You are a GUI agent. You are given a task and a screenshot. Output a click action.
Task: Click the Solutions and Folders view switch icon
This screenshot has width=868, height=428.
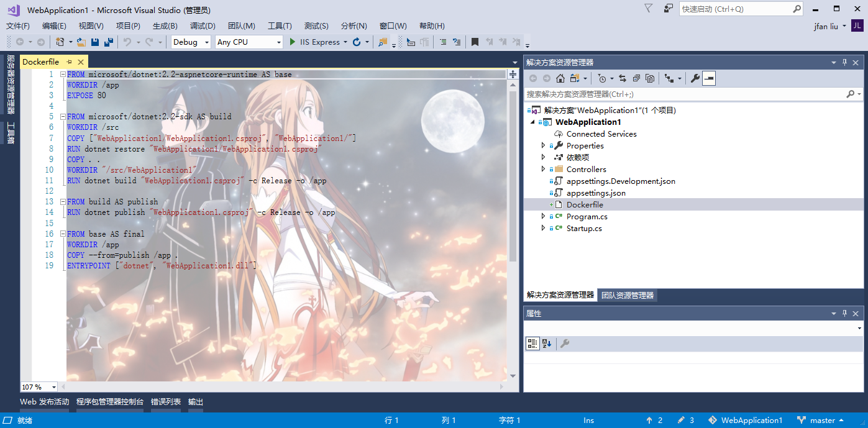point(574,78)
